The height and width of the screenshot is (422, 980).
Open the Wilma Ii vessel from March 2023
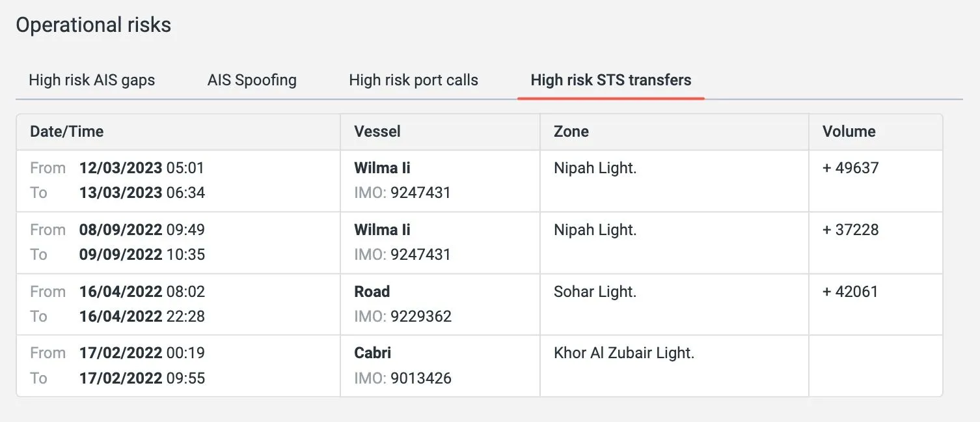382,168
